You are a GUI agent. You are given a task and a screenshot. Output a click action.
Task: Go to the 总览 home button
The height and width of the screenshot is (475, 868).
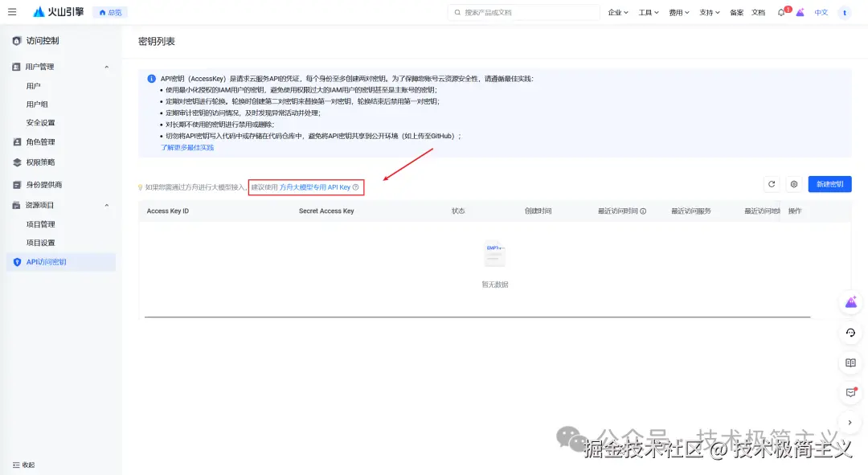tap(110, 12)
